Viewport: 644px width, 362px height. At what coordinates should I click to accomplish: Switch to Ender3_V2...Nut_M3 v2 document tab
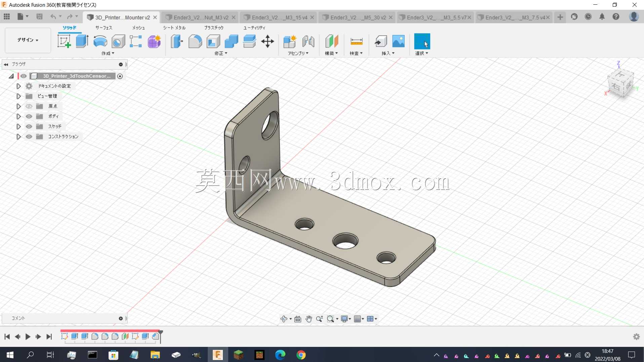click(x=200, y=17)
